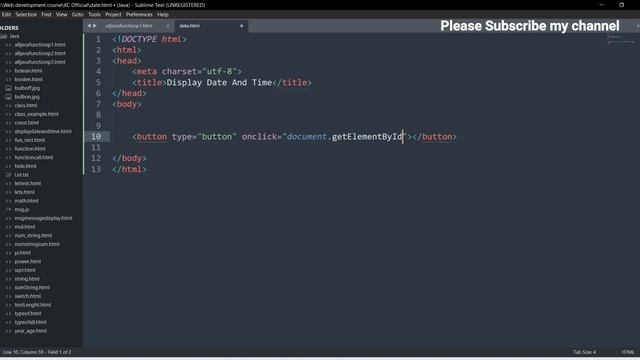Open alljavafunctionp1.html in the sidebar
640x360 pixels.
point(40,44)
